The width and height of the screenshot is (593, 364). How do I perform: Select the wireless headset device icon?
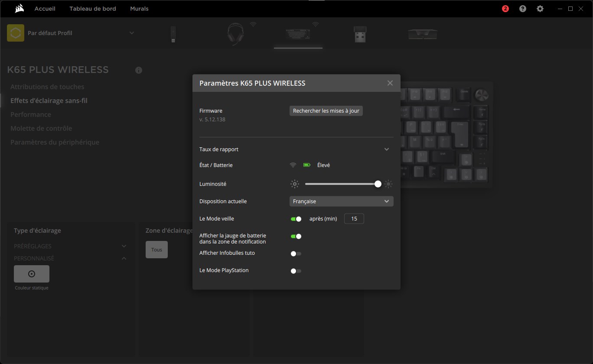(235, 34)
